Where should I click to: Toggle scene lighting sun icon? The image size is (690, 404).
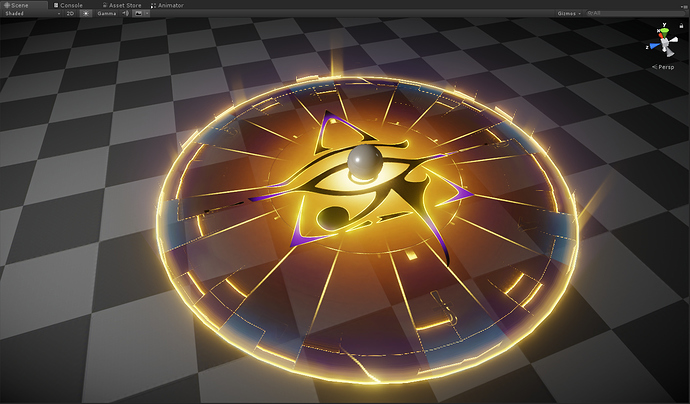click(x=86, y=14)
